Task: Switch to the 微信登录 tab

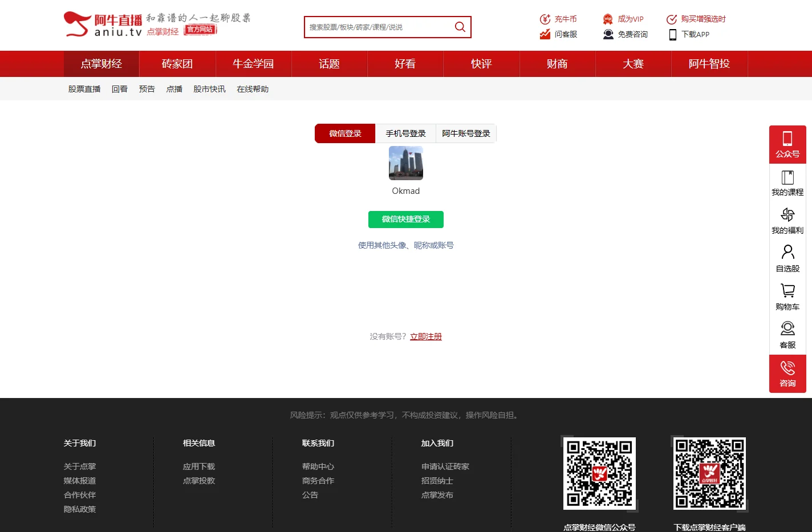Action: coord(345,133)
